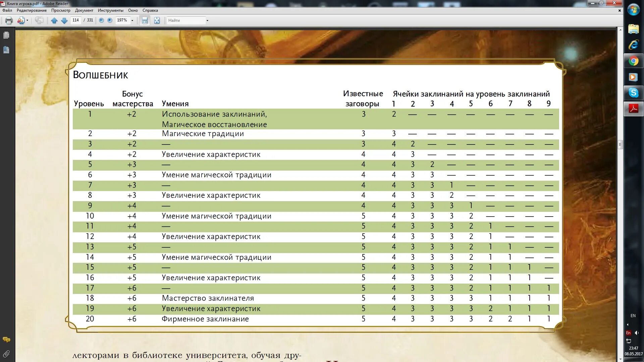This screenshot has height=362, width=644.
Task: Open the Файл menu
Action: tap(7, 10)
